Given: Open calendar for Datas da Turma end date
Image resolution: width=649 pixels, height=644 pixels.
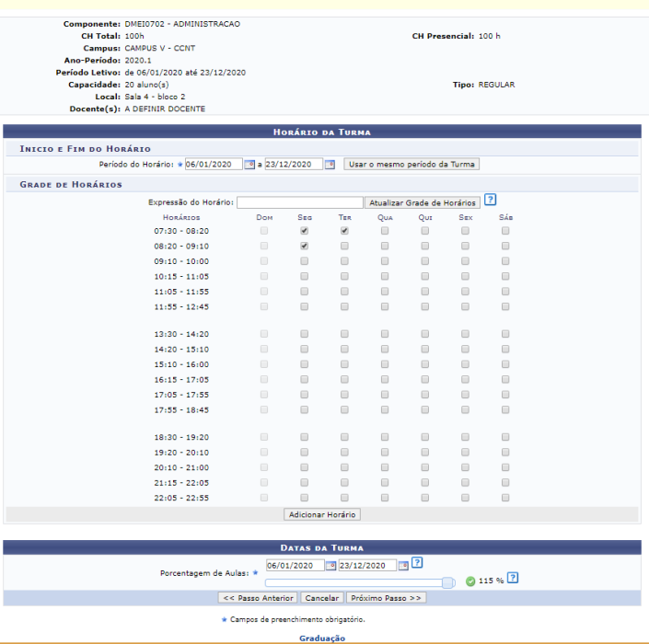Looking at the screenshot, I should click(403, 565).
